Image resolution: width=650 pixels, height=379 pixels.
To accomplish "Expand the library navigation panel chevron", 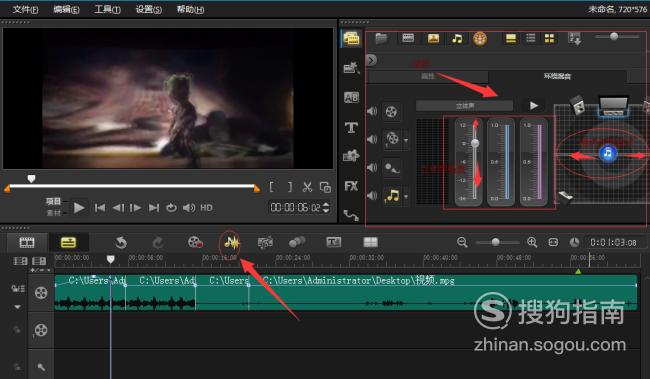I will [x=371, y=60].
